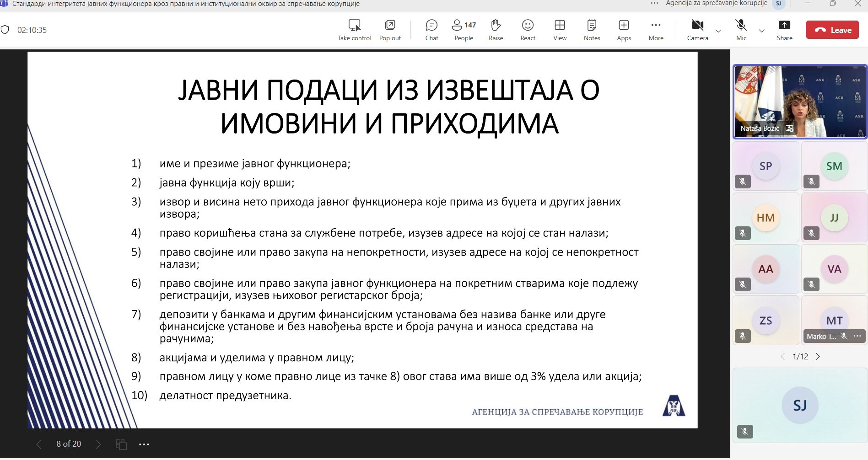Open more options on Marko T. tile
The width and height of the screenshot is (868, 460).
tap(857, 336)
